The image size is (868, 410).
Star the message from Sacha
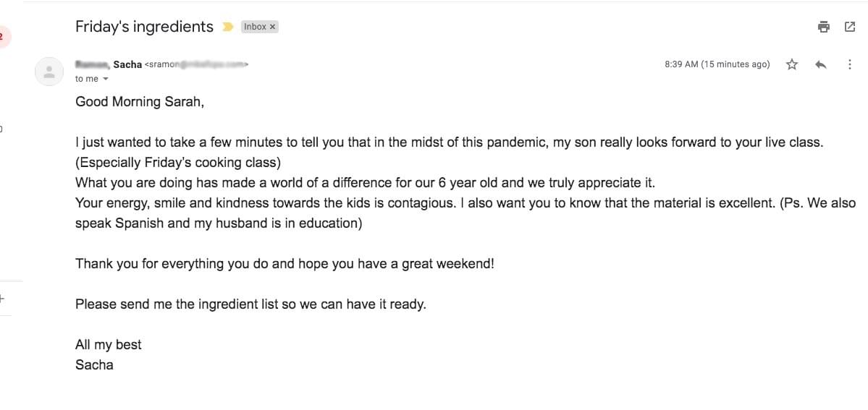pos(792,64)
